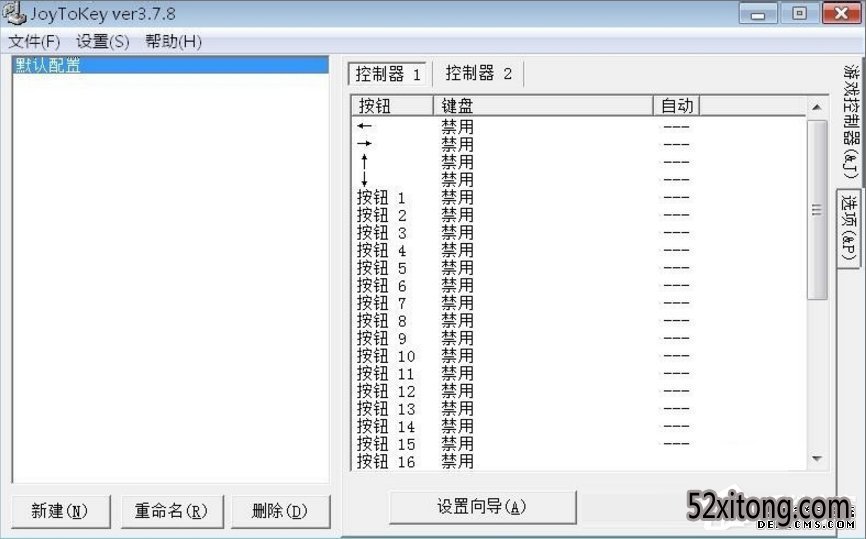Select the 按钮 7 row

[579, 303]
